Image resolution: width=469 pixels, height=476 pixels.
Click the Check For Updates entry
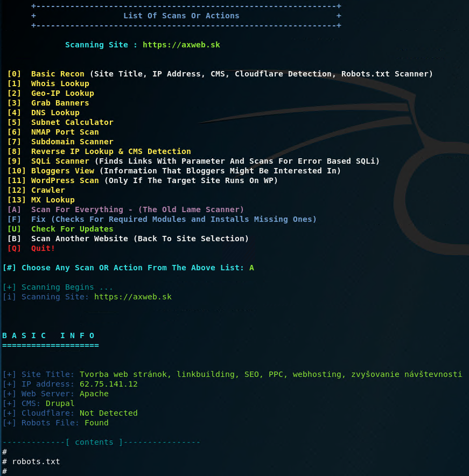point(72,229)
